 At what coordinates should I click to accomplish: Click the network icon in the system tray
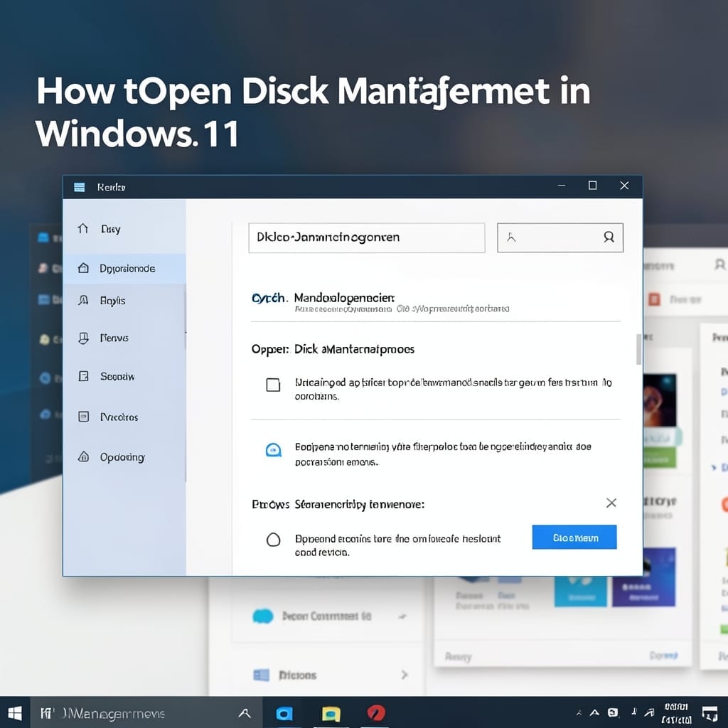[x=650, y=712]
